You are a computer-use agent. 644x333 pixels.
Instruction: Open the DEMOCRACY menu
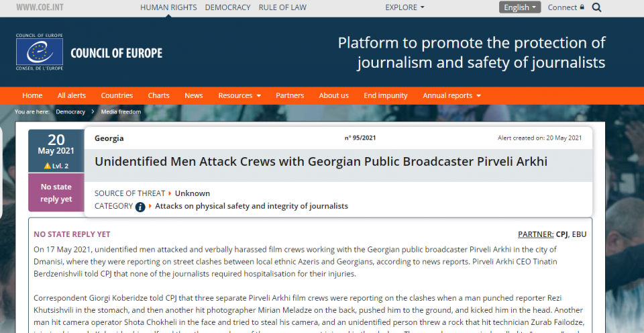(227, 7)
